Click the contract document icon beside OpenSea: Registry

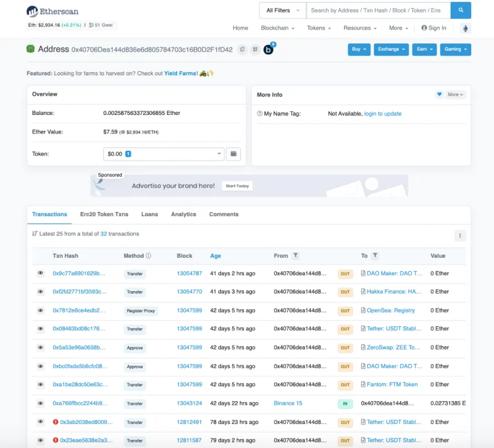[x=363, y=310]
